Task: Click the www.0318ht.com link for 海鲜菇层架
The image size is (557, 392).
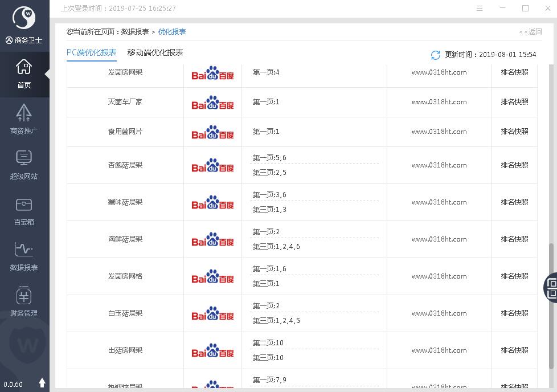Action: click(439, 239)
